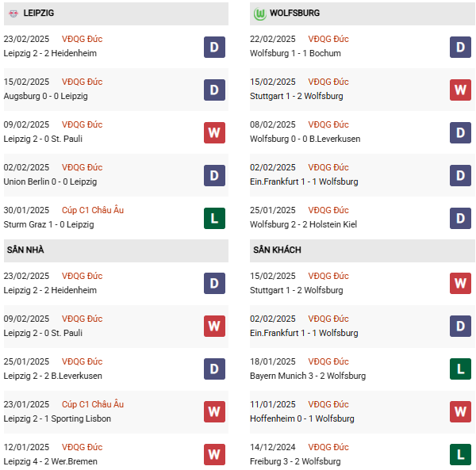The height and width of the screenshot is (470, 476).
Task: Select the SÂN NHÀ section header
Action: point(25,250)
